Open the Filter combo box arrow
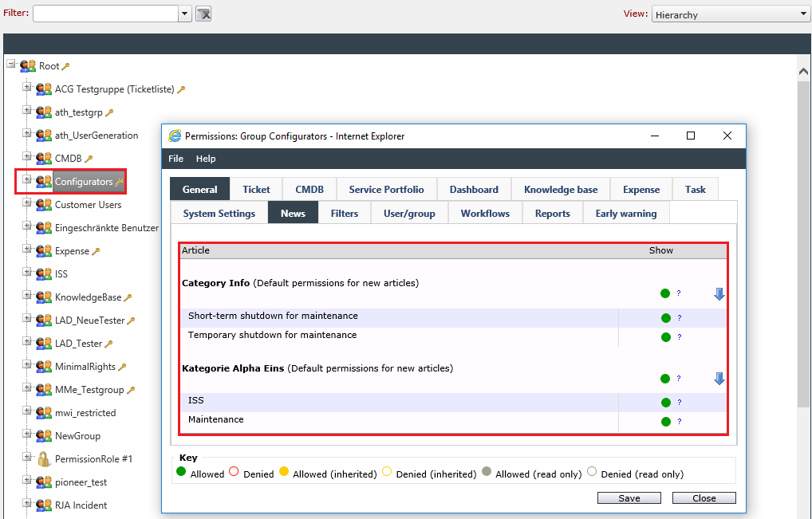The width and height of the screenshot is (812, 519). tap(185, 14)
